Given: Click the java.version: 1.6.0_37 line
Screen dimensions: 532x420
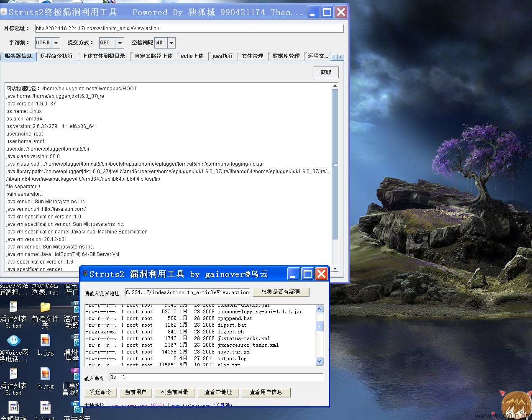Looking at the screenshot, I should pos(31,104).
